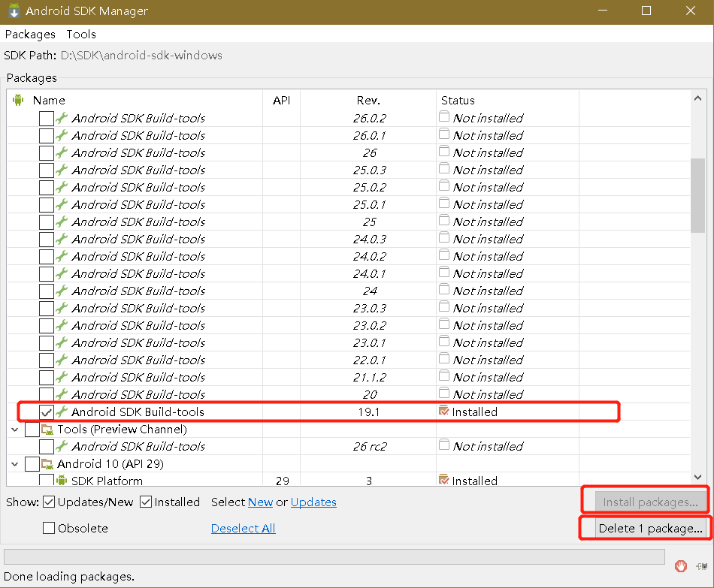This screenshot has width=714, height=588.
Task: Collapse the Tools (Preview Channel) group
Action: click(x=15, y=429)
